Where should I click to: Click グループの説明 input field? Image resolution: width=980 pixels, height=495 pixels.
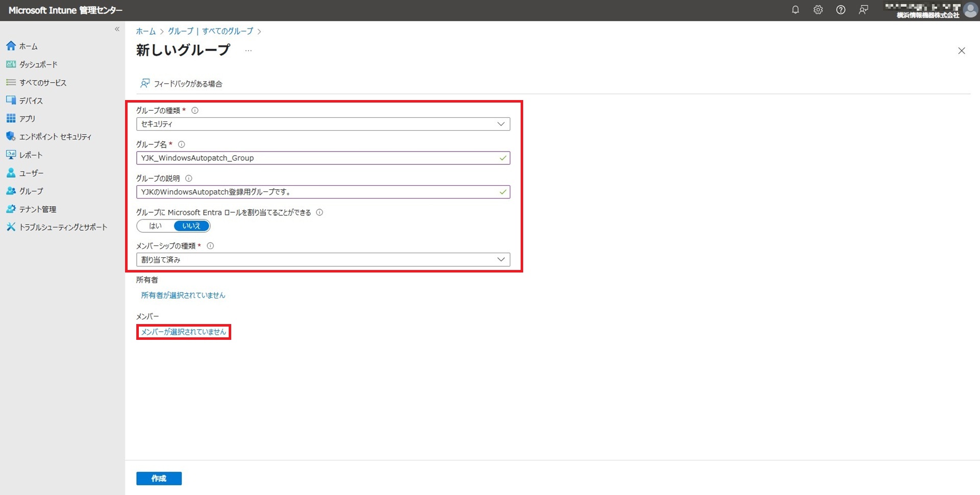click(x=323, y=192)
